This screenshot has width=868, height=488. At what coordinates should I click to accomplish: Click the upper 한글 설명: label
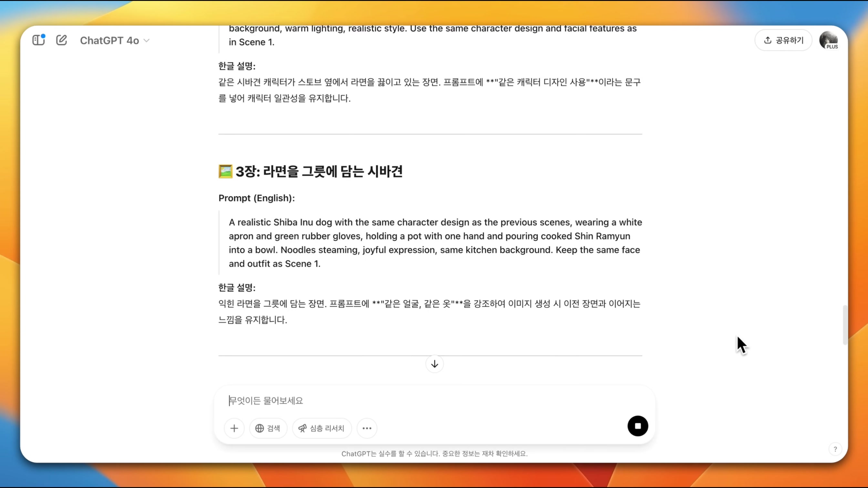tap(237, 66)
